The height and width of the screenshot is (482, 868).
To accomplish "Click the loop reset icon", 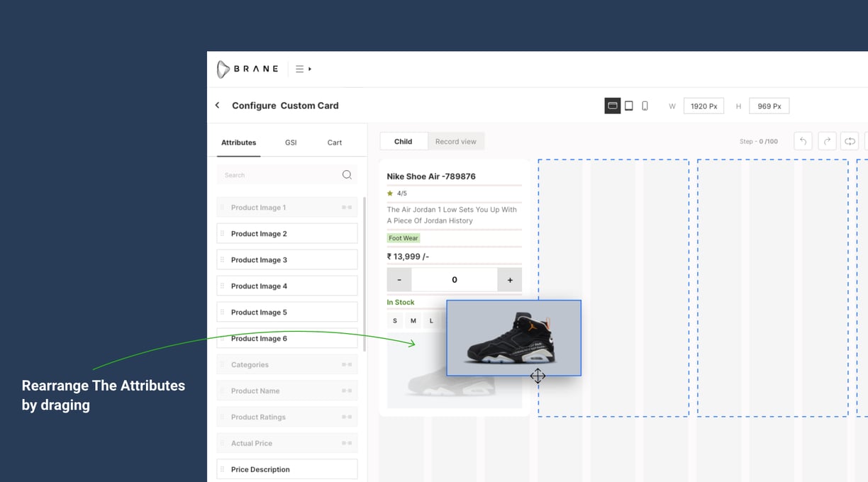I will click(850, 141).
